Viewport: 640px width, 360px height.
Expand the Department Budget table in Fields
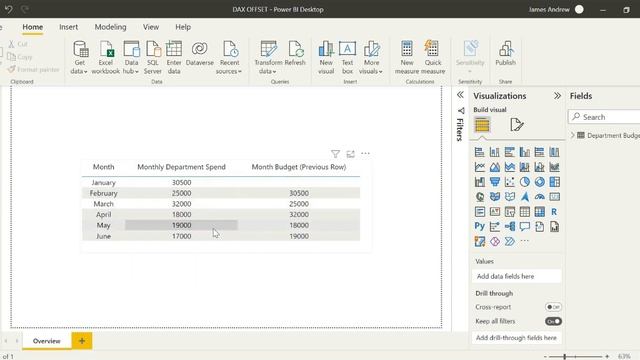click(573, 135)
